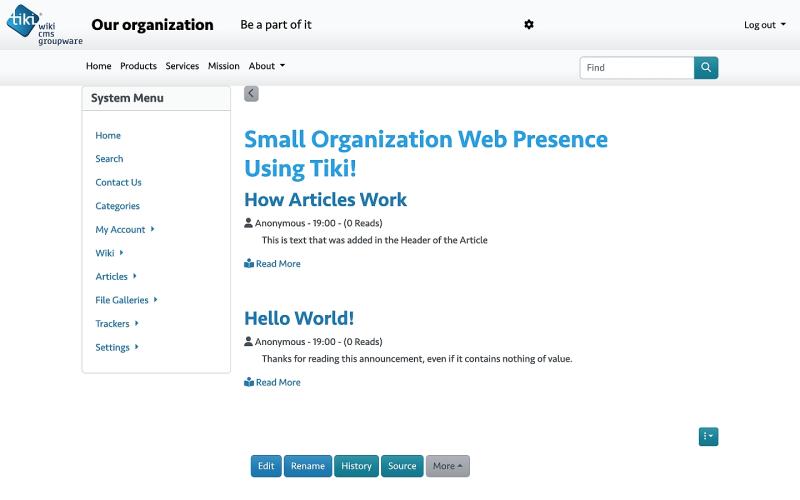This screenshot has height=500, width=800.
Task: Click the Tiki wiki cms groupware logo
Action: (44, 24)
